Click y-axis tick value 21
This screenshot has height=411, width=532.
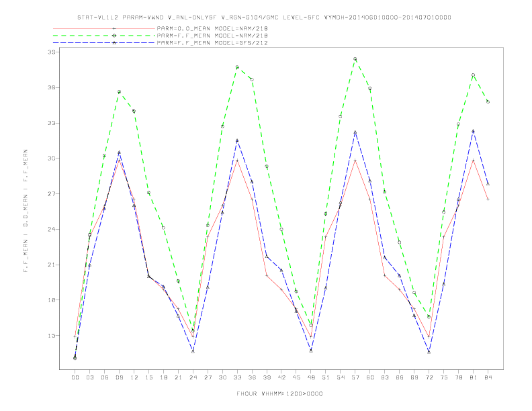[52, 265]
